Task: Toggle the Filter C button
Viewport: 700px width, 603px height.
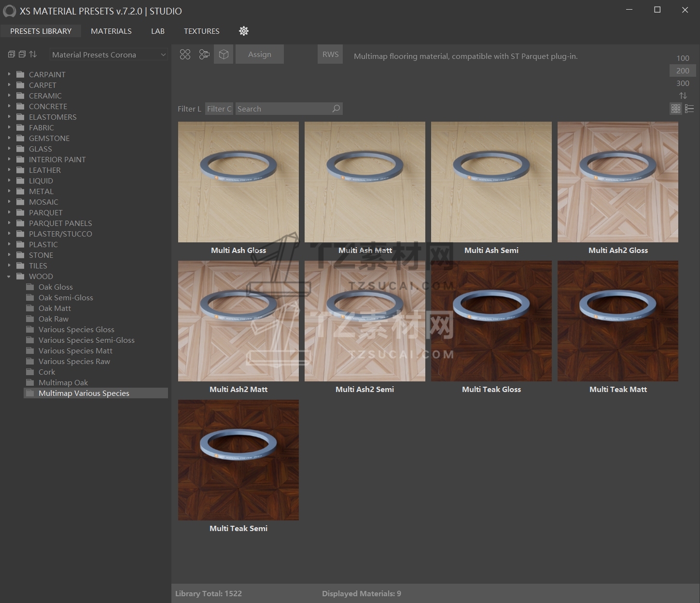Action: [219, 109]
